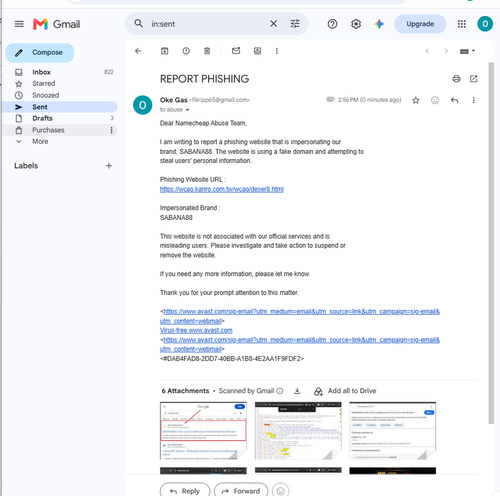The height and width of the screenshot is (496, 500).
Task: Mark the email as unread
Action: [236, 51]
